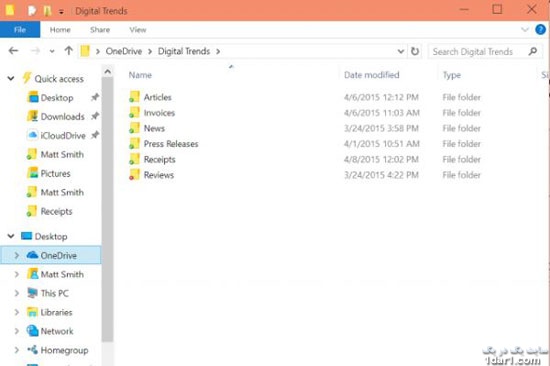Click the pin icon beside iCloudDrive
Viewport: 550px width, 366px height.
(x=95, y=135)
